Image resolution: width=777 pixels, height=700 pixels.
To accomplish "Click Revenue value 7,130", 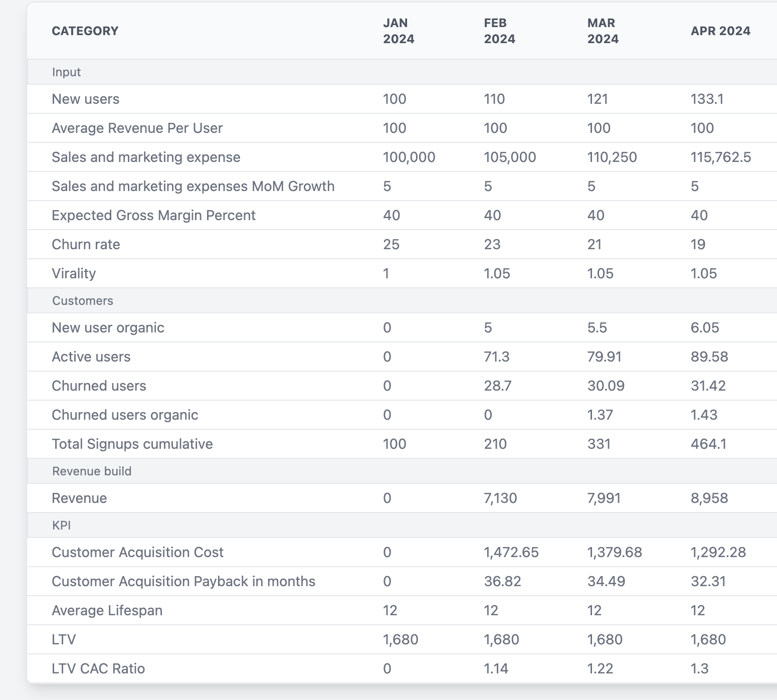I will tap(500, 498).
